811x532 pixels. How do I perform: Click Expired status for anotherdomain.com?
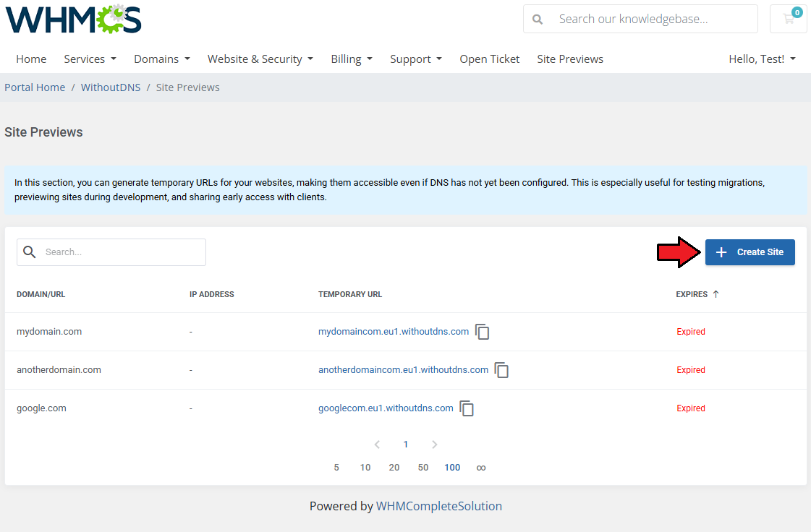[691, 369]
